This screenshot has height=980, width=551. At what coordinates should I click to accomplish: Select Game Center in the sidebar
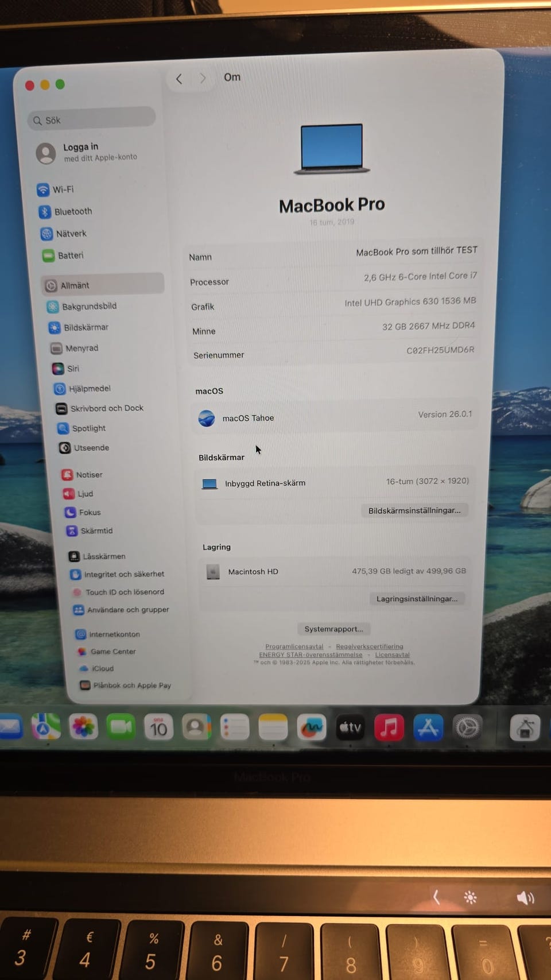[107, 652]
